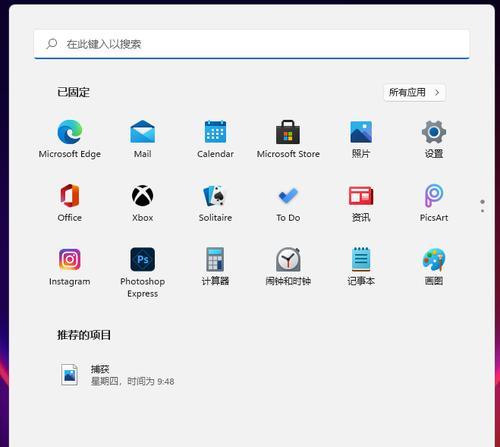Open the recommended 捕获 file

(117, 375)
